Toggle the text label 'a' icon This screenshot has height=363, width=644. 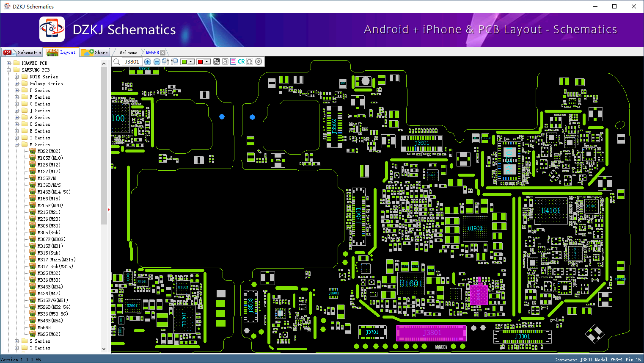225,62
